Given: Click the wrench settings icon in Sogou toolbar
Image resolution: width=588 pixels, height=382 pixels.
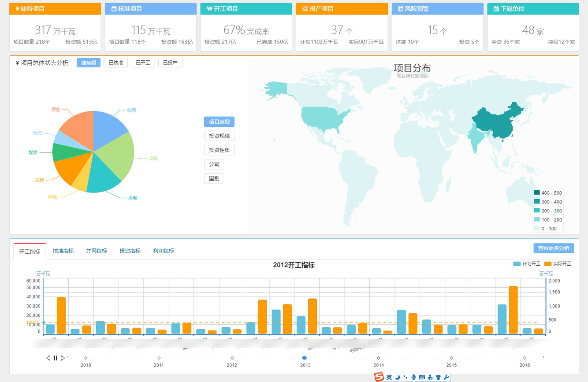Looking at the screenshot, I should click(446, 377).
